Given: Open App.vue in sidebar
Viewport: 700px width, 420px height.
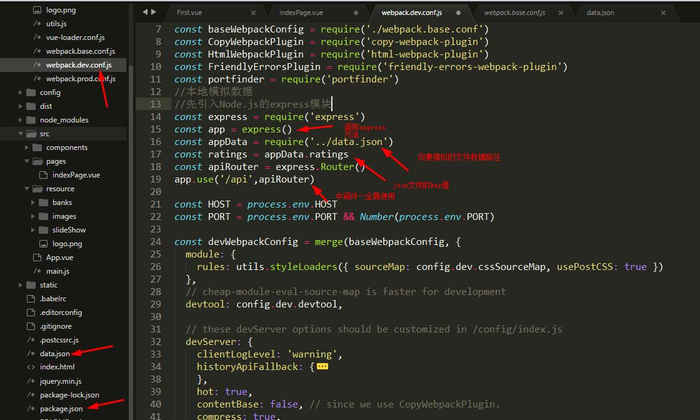Looking at the screenshot, I should [x=59, y=258].
